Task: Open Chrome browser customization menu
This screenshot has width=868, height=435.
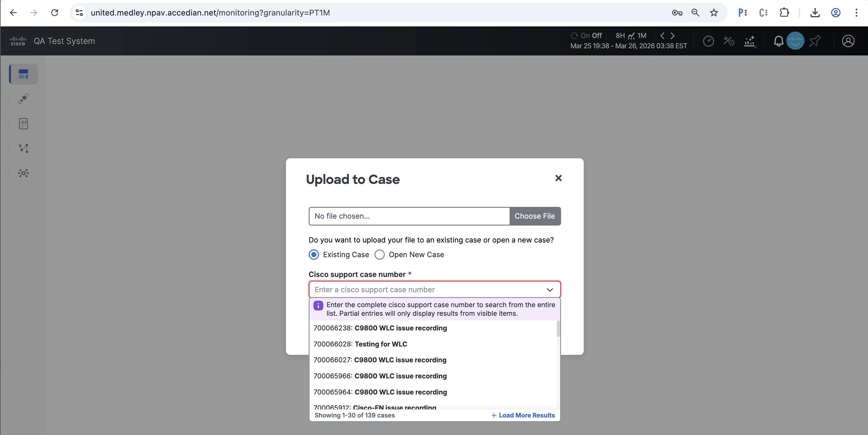Action: coord(858,13)
